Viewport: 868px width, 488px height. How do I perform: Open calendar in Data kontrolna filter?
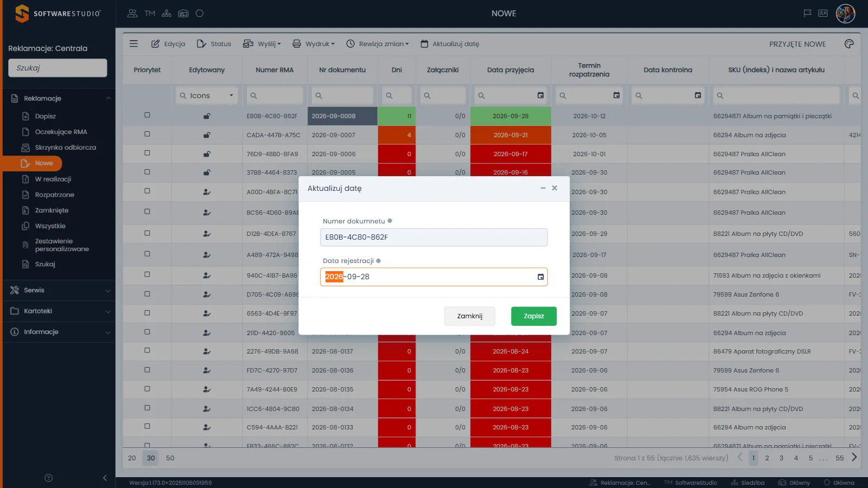tap(698, 95)
